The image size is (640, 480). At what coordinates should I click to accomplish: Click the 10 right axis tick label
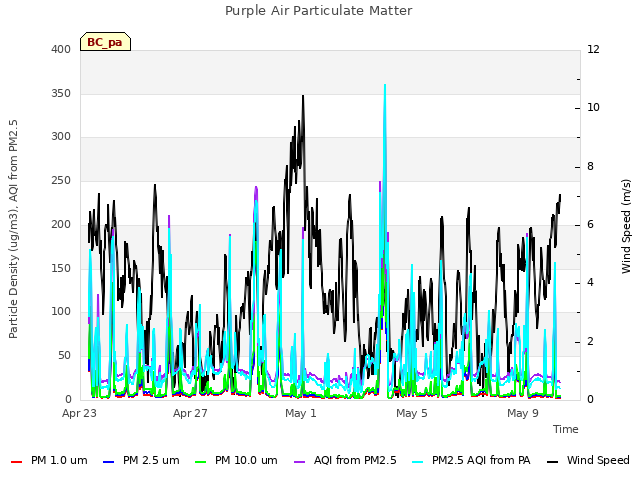point(593,108)
